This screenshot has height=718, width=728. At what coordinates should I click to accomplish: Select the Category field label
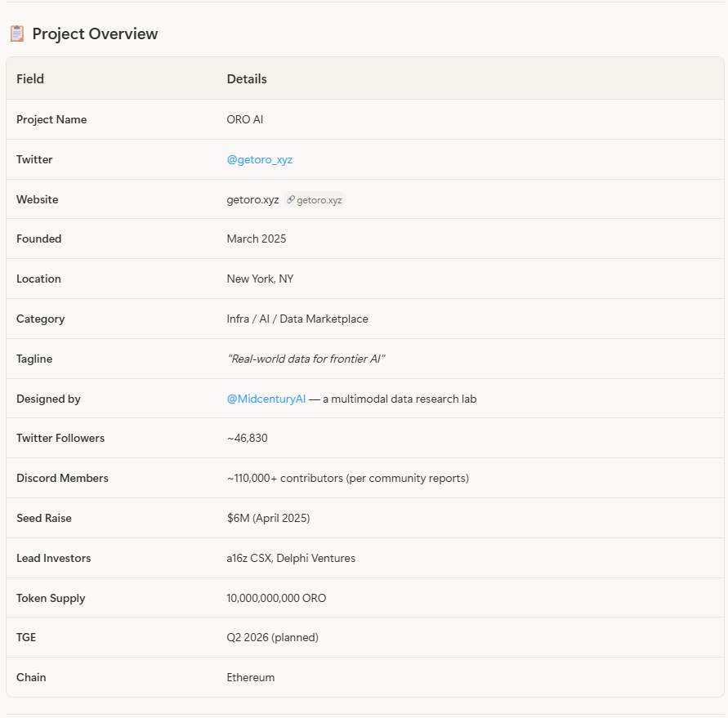(x=40, y=319)
